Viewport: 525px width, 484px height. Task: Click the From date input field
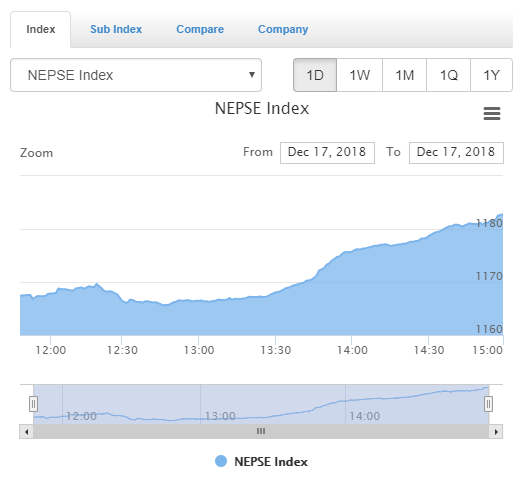tap(327, 153)
